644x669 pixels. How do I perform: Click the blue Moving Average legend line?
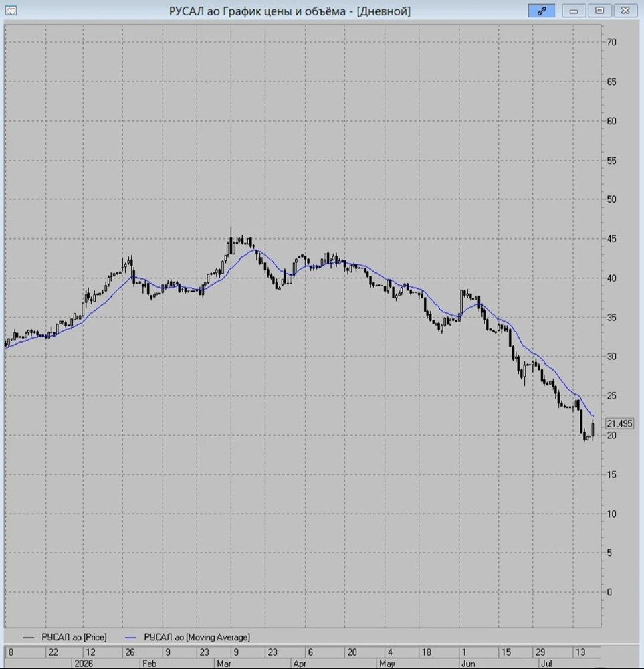pos(130,638)
